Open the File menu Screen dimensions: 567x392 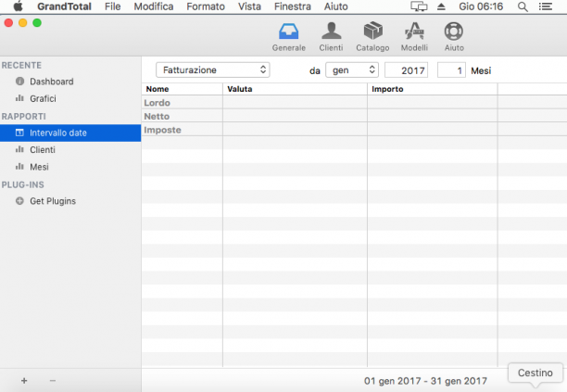(x=113, y=6)
